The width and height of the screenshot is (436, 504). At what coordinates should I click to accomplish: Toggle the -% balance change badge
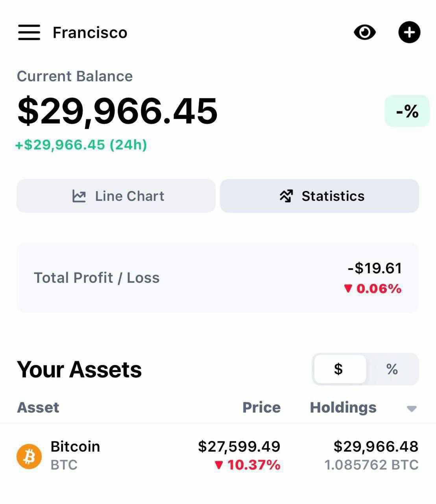pyautogui.click(x=407, y=111)
